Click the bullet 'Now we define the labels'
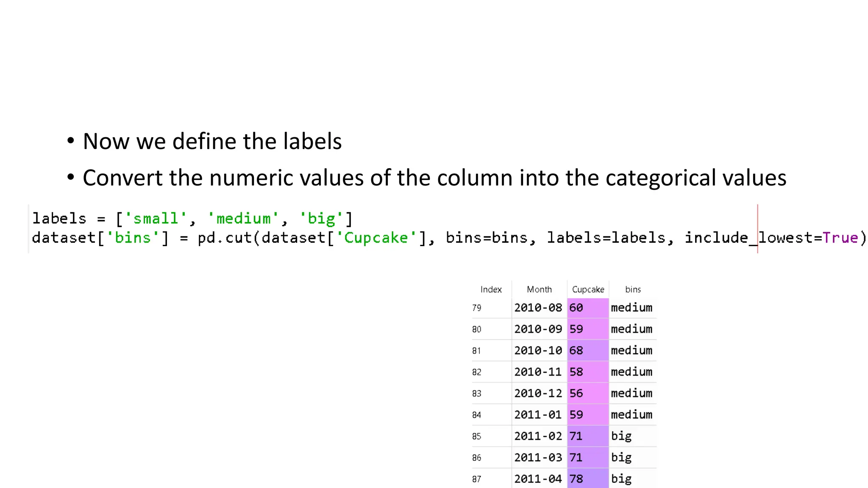The width and height of the screenshot is (868, 488). tap(212, 141)
